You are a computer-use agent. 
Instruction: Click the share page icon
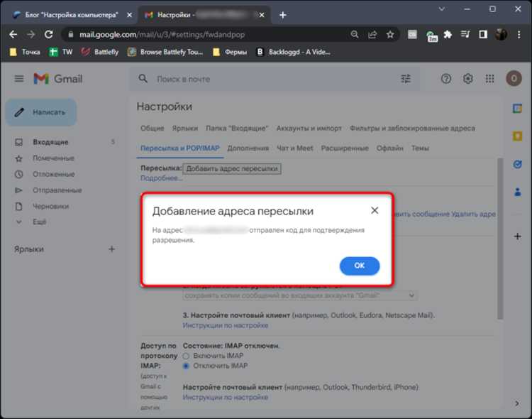(x=372, y=34)
